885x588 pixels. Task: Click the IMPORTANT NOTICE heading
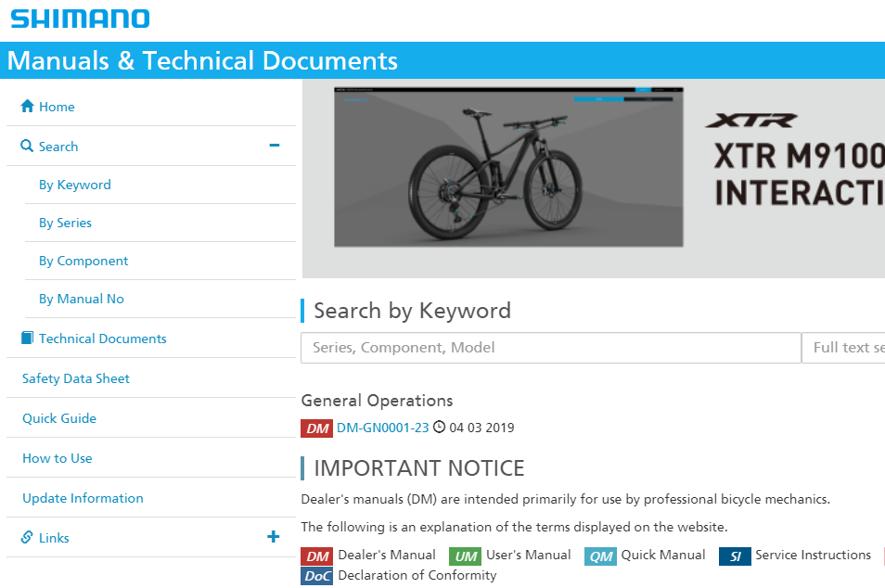[x=418, y=468]
